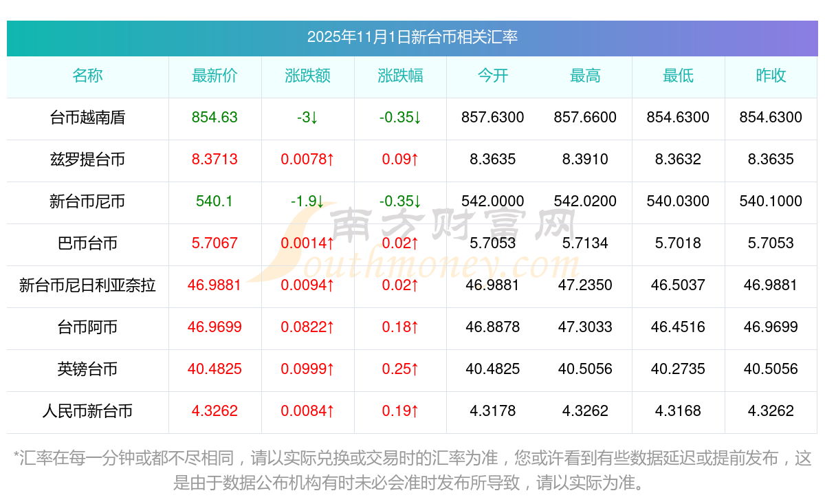Click change percent 0.19↑
Screen dimensions: 825x504
coord(400,411)
